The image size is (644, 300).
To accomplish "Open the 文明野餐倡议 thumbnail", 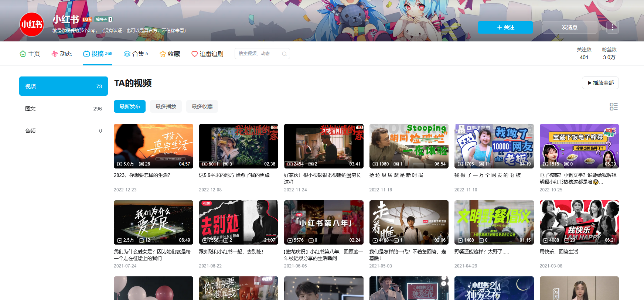I will point(494,222).
